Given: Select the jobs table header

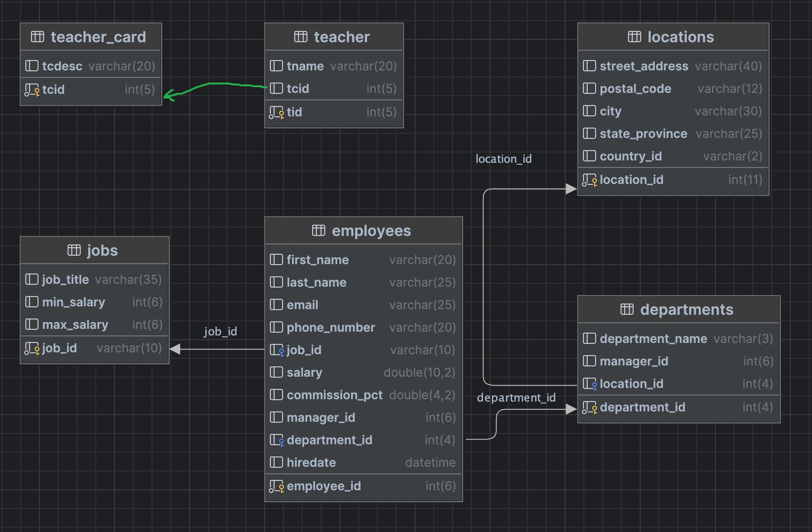Looking at the screenshot, I should pyautogui.click(x=94, y=251).
